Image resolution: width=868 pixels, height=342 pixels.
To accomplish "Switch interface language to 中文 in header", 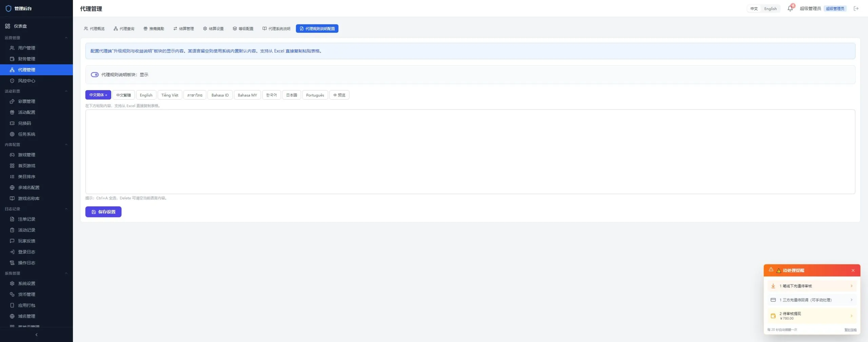I will (754, 9).
